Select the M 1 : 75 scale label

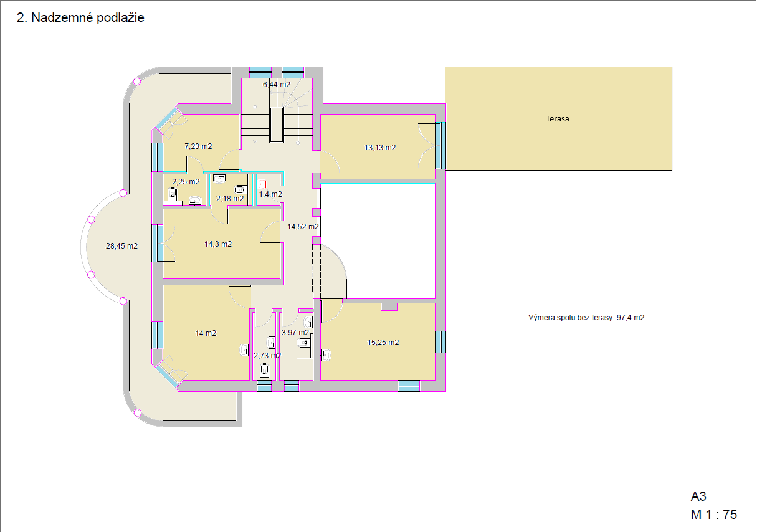coord(713,515)
